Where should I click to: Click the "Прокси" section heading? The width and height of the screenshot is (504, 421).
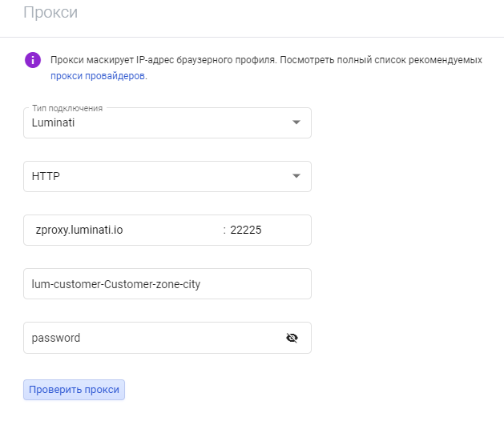tap(50, 13)
